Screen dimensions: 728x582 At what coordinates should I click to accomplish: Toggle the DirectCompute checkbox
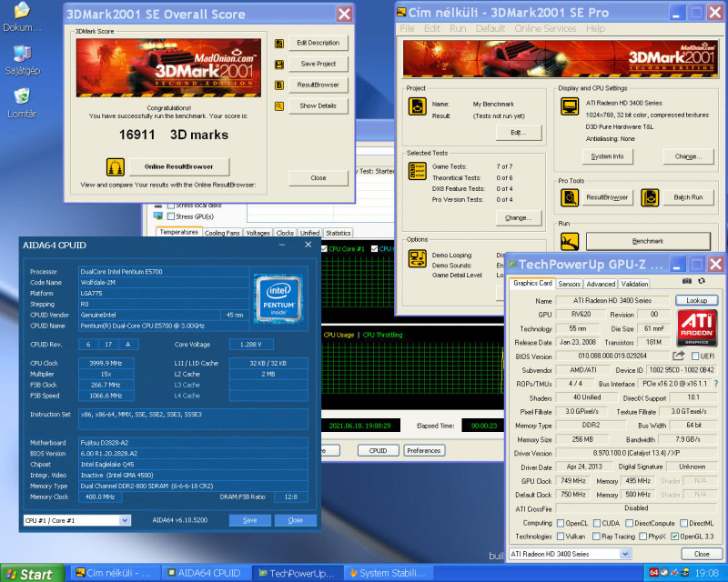click(x=629, y=523)
